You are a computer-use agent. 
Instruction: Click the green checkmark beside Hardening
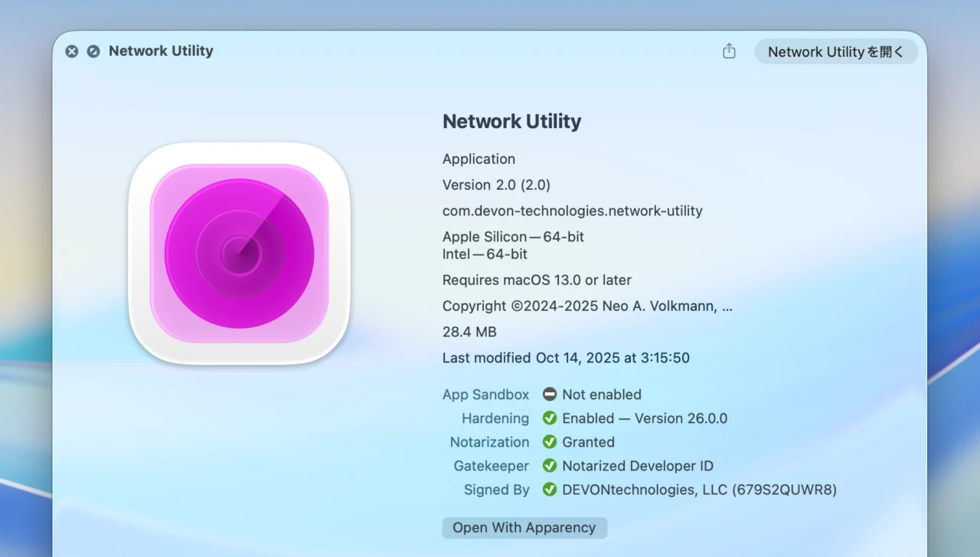coord(550,418)
